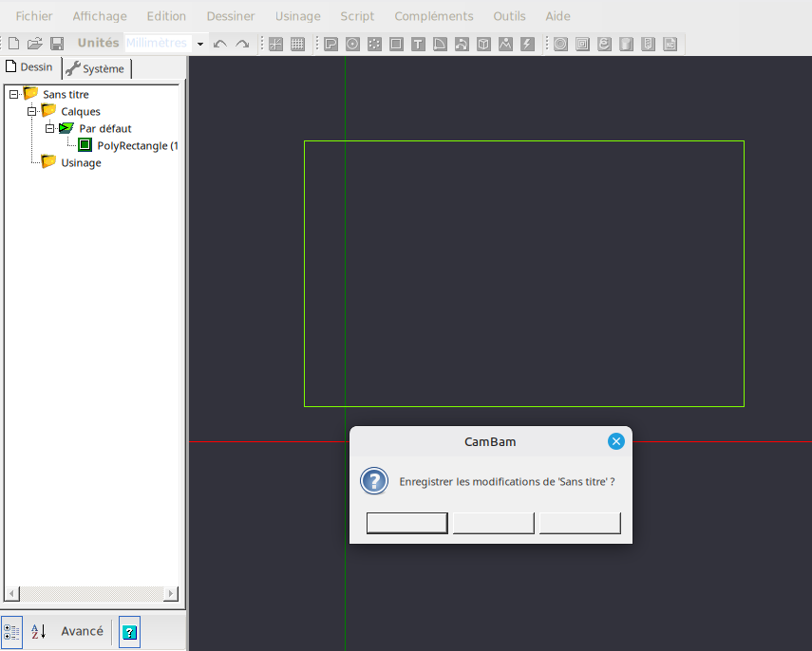Toggle the categorized property view button
Screen dimensions: 812x651
coord(12,631)
